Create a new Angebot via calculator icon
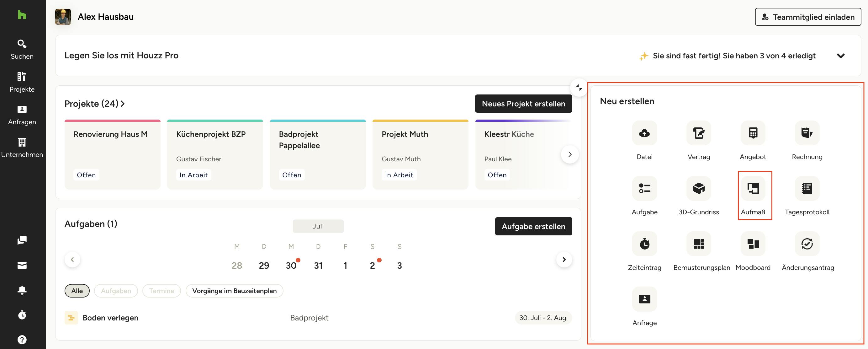This screenshot has width=868, height=349. coord(753,133)
